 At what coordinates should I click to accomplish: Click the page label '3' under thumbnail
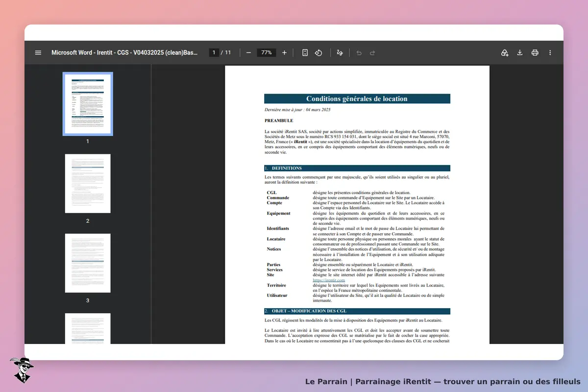[88, 300]
